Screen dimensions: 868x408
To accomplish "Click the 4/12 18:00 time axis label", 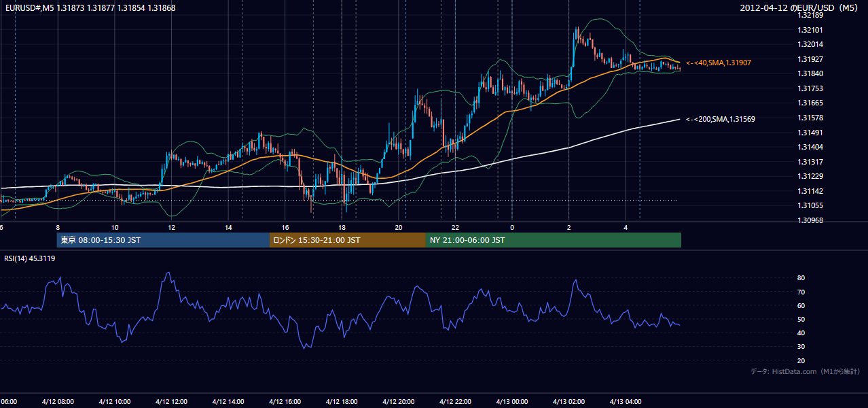I will 342,401.
